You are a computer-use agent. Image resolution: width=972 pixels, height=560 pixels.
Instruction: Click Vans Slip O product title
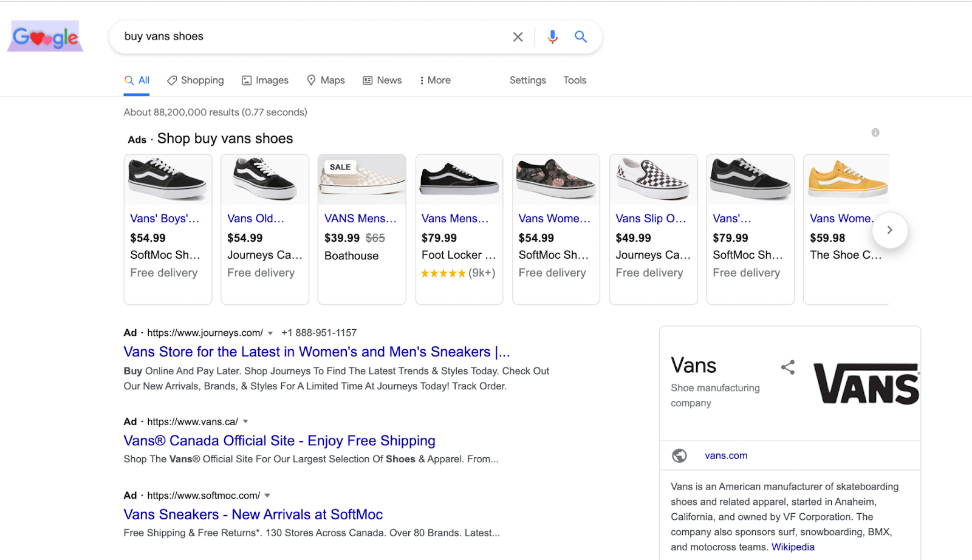click(x=651, y=219)
